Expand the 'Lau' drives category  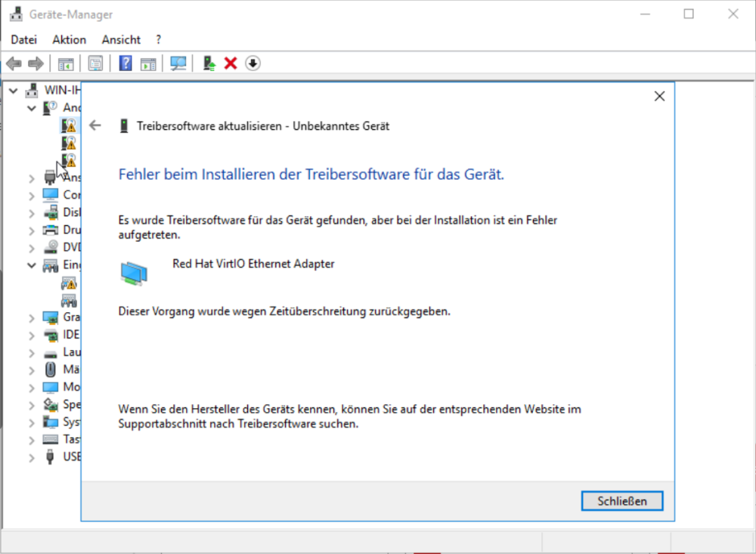tap(31, 353)
